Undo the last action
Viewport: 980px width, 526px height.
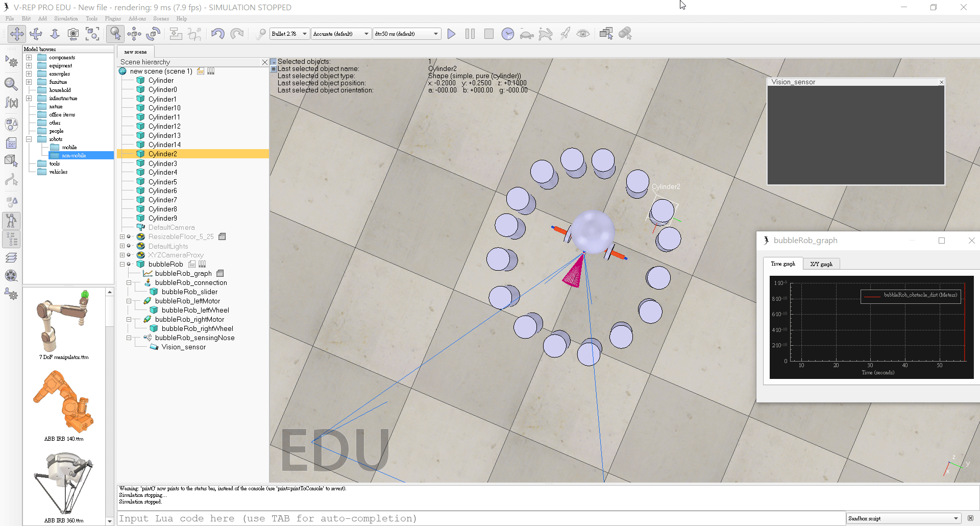[218, 34]
